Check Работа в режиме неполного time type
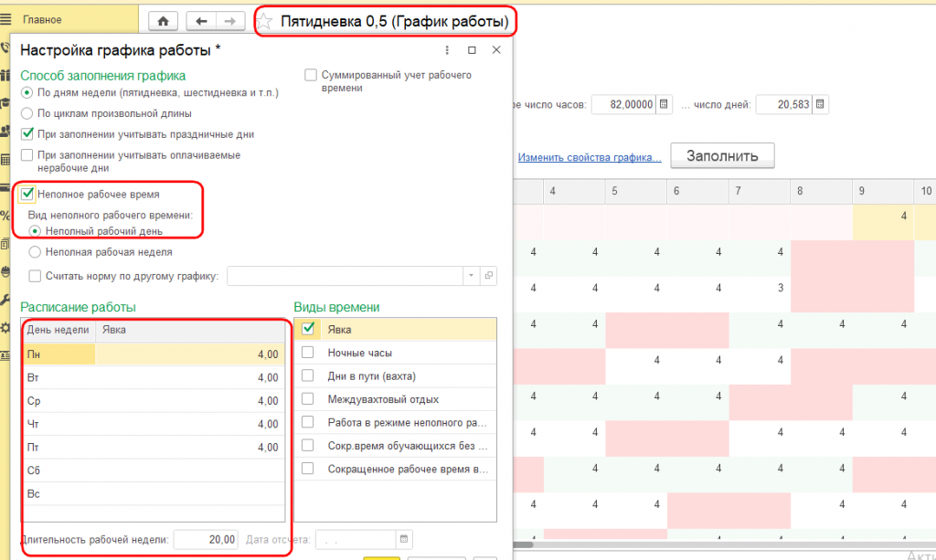The width and height of the screenshot is (936, 560). (x=307, y=422)
